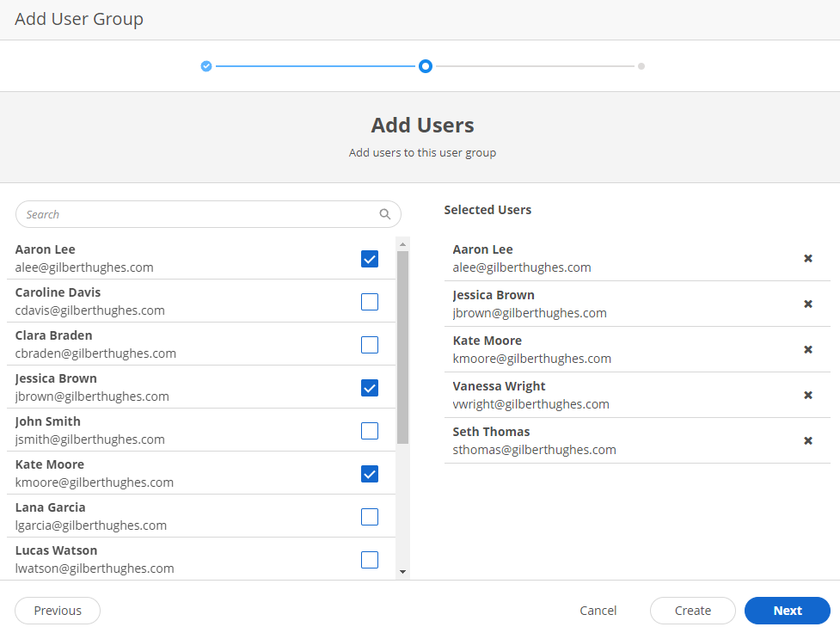Click the Cancel link
This screenshot has width=840, height=633.
[598, 611]
